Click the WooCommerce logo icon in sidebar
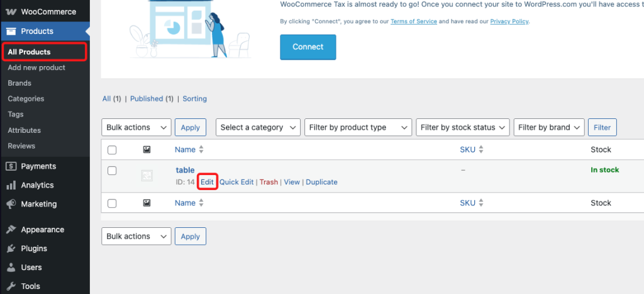 [x=11, y=12]
